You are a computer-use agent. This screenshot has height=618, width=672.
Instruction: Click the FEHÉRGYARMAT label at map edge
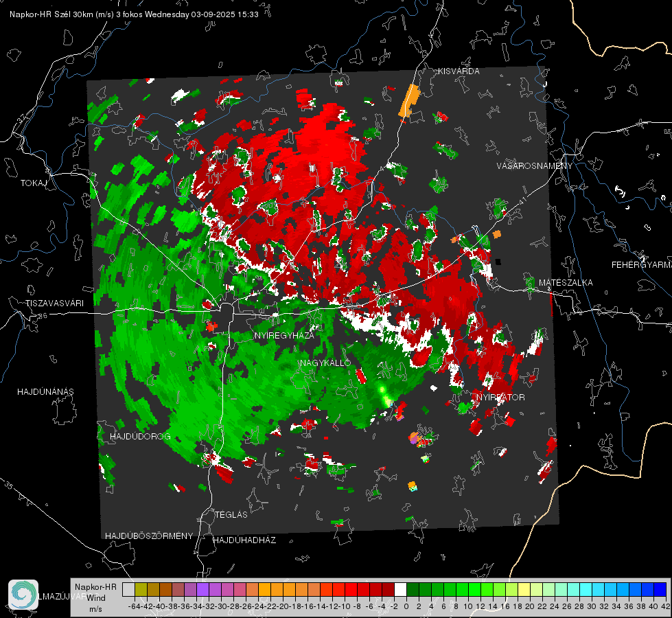[641, 265]
